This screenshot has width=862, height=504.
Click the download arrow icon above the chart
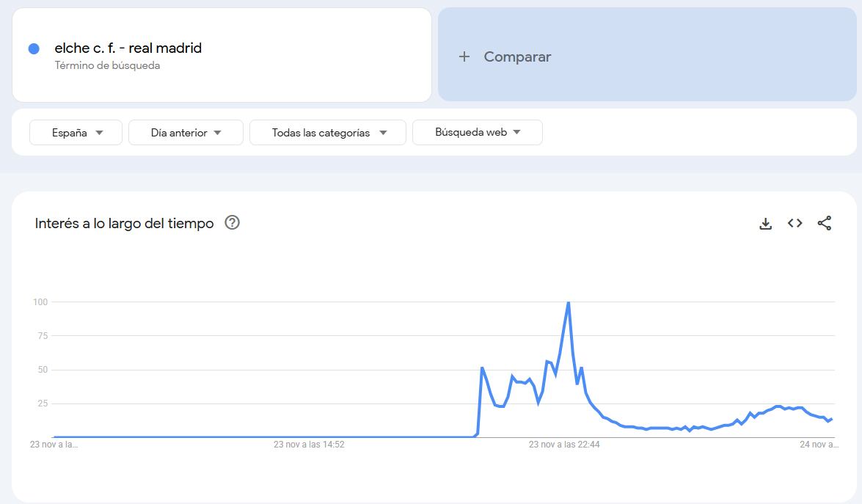coord(765,223)
